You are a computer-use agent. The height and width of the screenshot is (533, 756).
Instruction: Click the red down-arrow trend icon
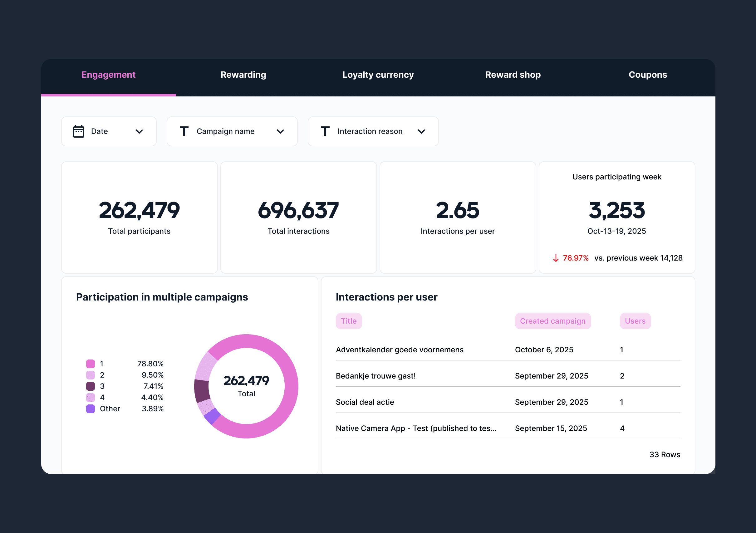pyautogui.click(x=556, y=258)
